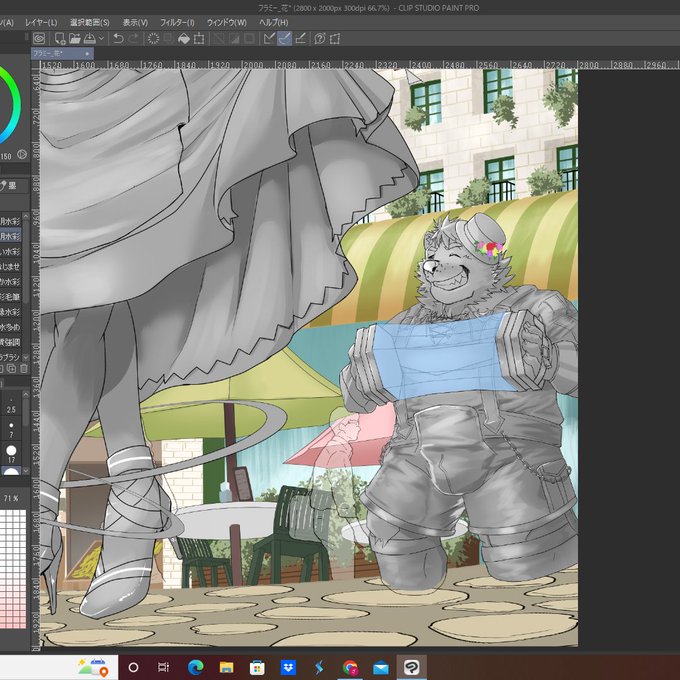Click brush size list scroll up arrow
Viewport: 680px width, 680px height.
click(x=26, y=394)
